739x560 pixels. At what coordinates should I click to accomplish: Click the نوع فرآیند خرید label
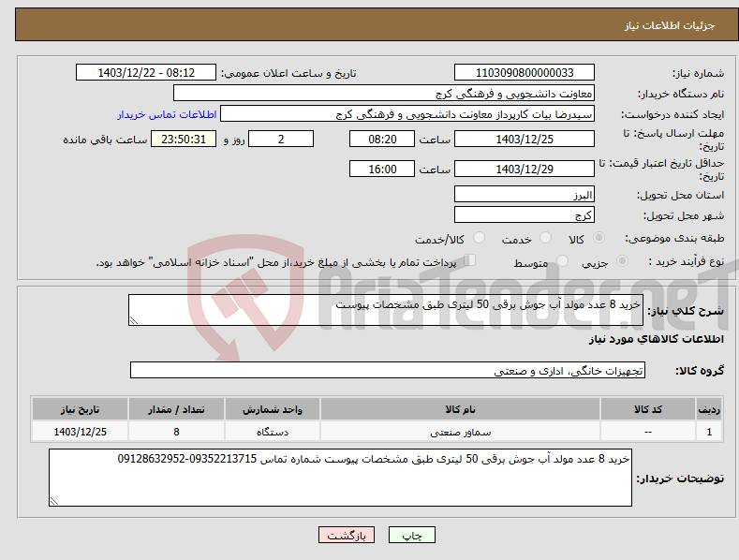[686, 261]
